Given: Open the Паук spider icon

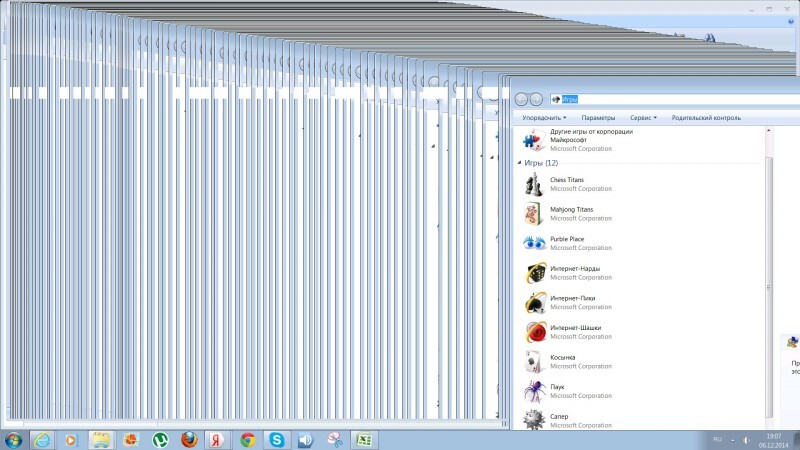Looking at the screenshot, I should pyautogui.click(x=534, y=391).
